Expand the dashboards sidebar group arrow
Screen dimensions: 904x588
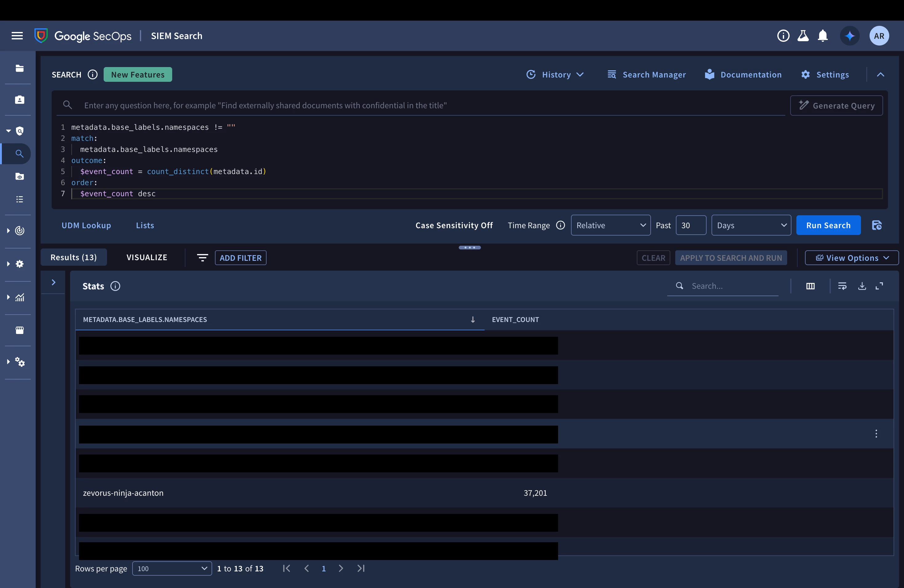click(8, 297)
